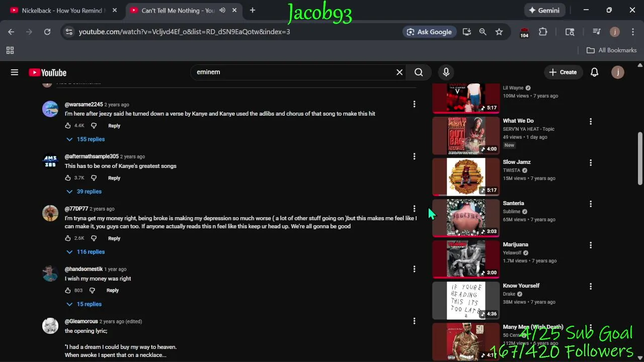Screen dimensions: 644x362
Task: Reply to the @77DP77 comment
Action: click(x=114, y=238)
